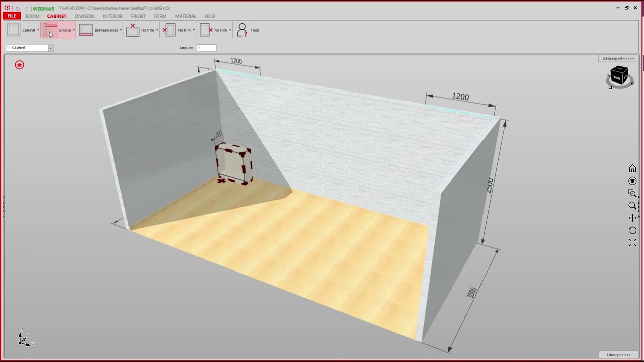Click the FRONT view orientation cube
The image size is (644, 362).
619,77
